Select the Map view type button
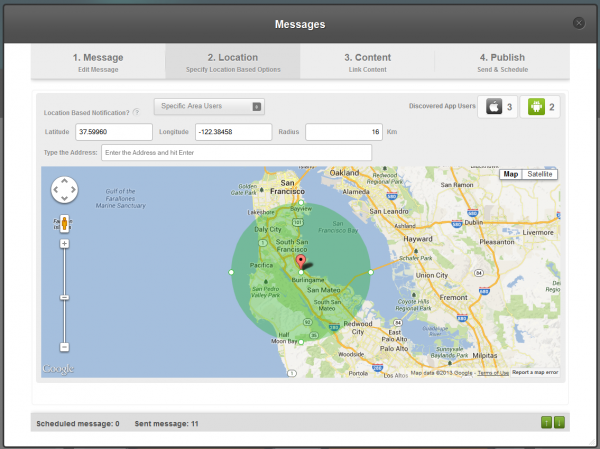 510,174
